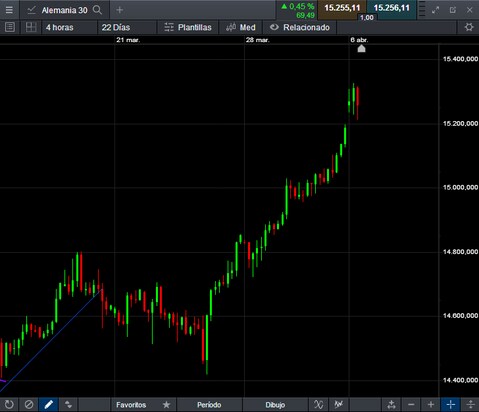Open the Relacionado related menu
This screenshot has height=412, width=479.
coord(300,27)
